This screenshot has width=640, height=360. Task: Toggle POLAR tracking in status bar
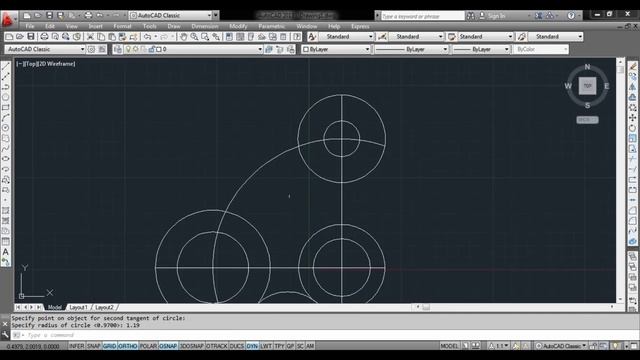tap(148, 346)
